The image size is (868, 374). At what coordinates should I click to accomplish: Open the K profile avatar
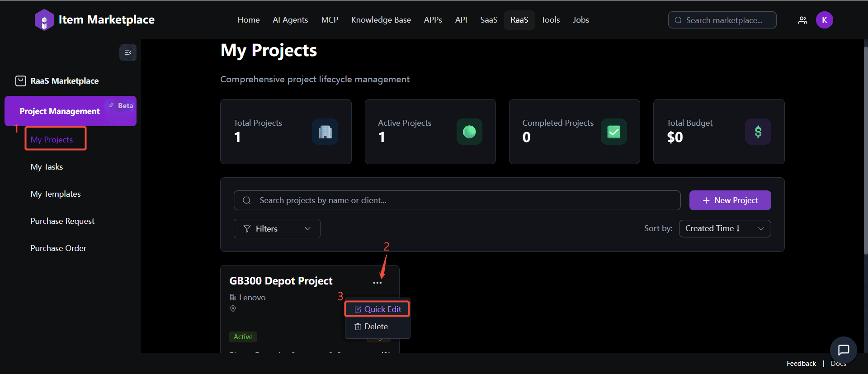coord(824,20)
